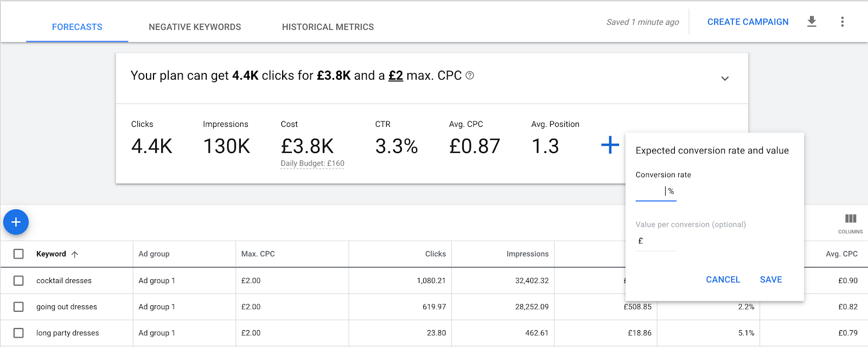
Task: Cancel the conversion rate dialog
Action: point(723,280)
